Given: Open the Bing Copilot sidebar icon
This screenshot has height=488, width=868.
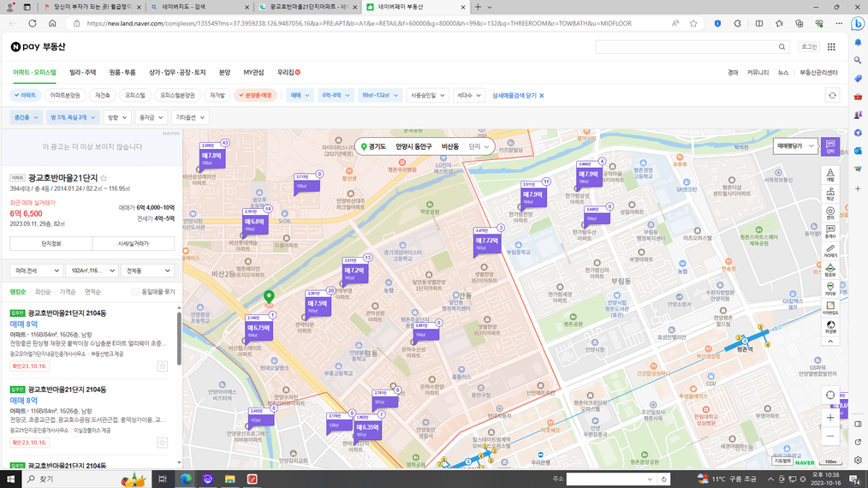Looking at the screenshot, I should (858, 24).
